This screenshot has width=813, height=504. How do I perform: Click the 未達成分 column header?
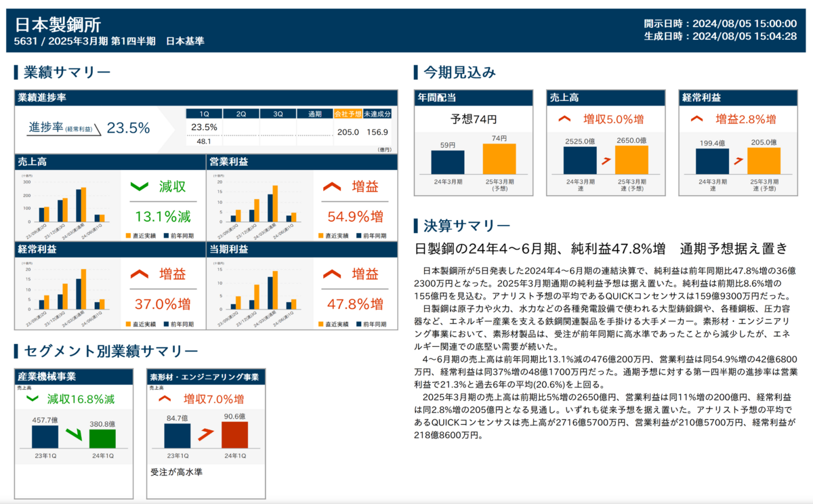(377, 114)
